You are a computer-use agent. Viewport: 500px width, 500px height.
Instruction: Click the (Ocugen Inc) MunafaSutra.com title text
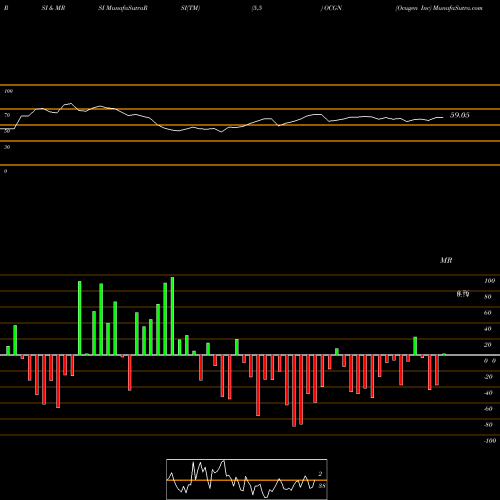click(x=439, y=8)
